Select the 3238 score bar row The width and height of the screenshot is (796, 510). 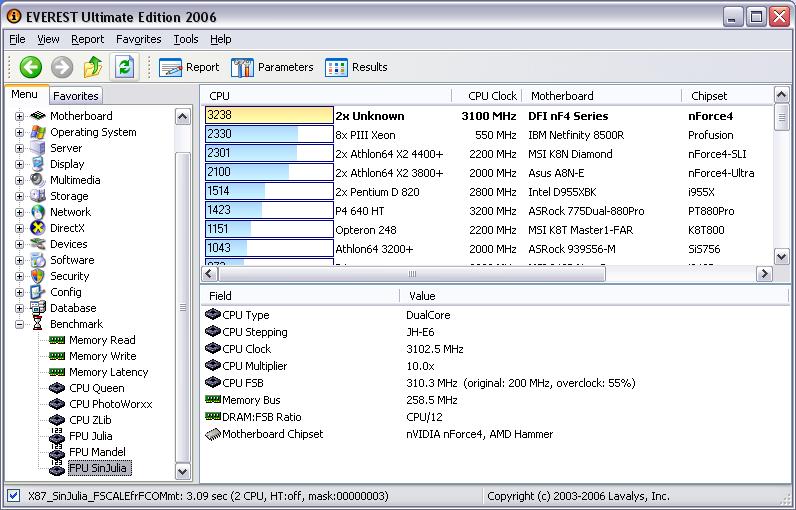[x=270, y=115]
